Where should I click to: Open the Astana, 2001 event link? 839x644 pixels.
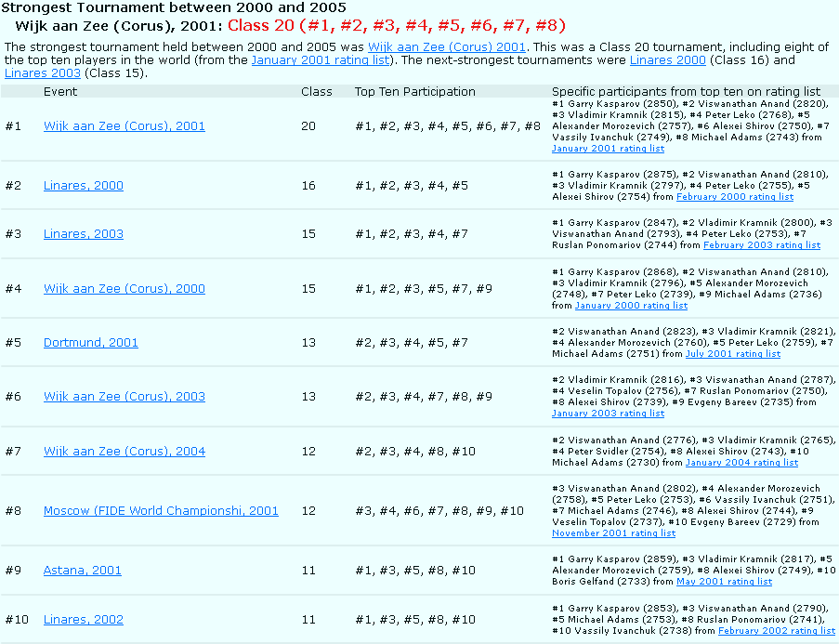click(82, 570)
